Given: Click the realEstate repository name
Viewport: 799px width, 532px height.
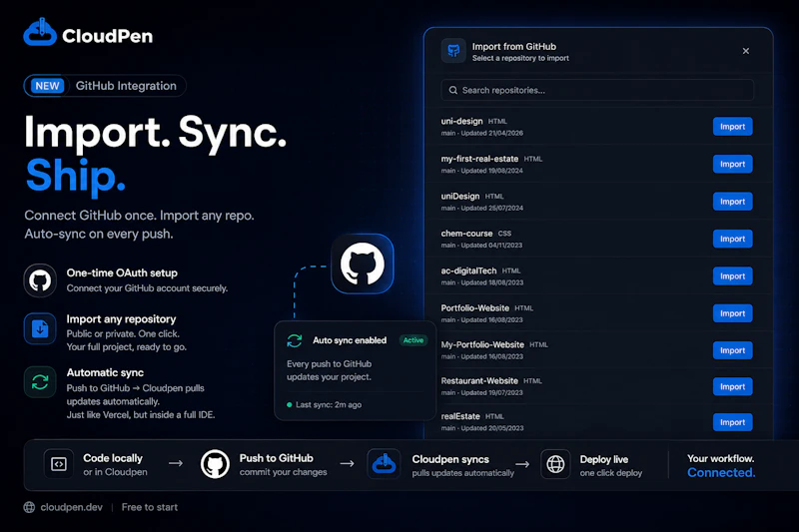Looking at the screenshot, I should (460, 416).
